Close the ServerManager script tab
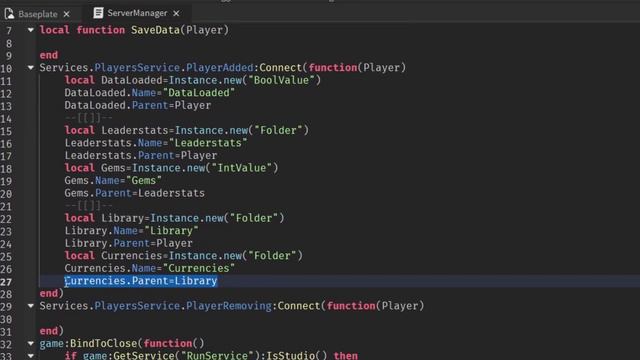The image size is (640, 360). point(176,13)
